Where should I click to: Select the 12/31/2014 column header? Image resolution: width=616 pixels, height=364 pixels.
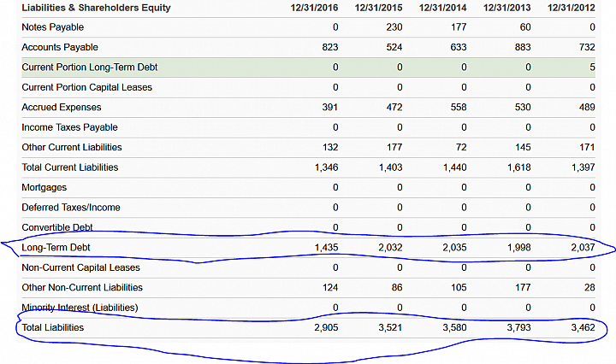click(443, 8)
